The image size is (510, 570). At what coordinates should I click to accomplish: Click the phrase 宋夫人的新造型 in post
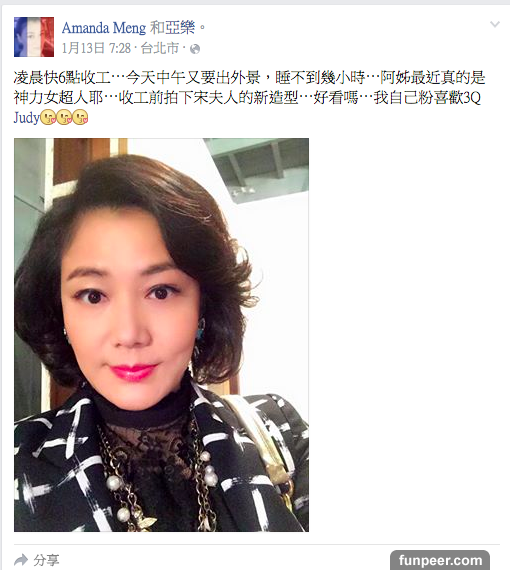[x=245, y=97]
